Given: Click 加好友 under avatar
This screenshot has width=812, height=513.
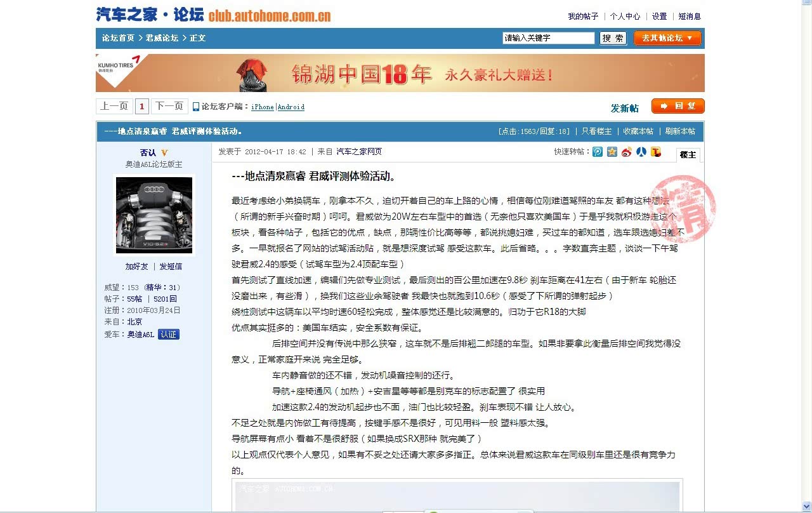Looking at the screenshot, I should (136, 267).
